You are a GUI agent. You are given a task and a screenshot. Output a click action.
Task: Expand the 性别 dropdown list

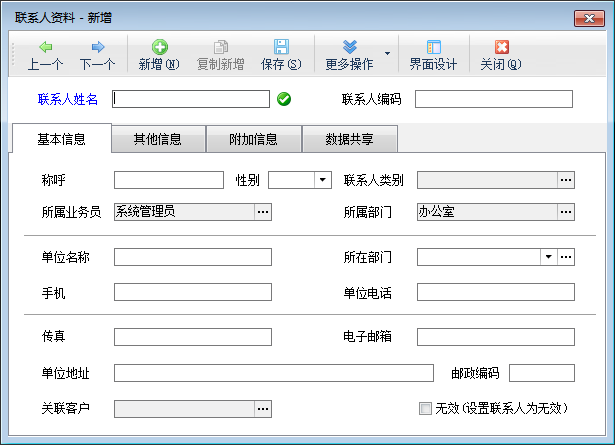pos(323,180)
